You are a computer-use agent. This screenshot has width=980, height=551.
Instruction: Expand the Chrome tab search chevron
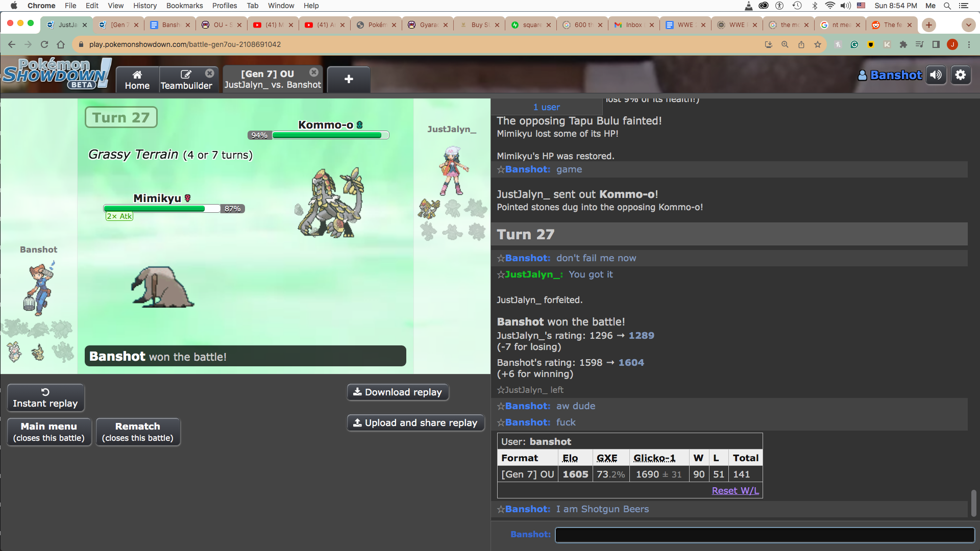pos(968,24)
